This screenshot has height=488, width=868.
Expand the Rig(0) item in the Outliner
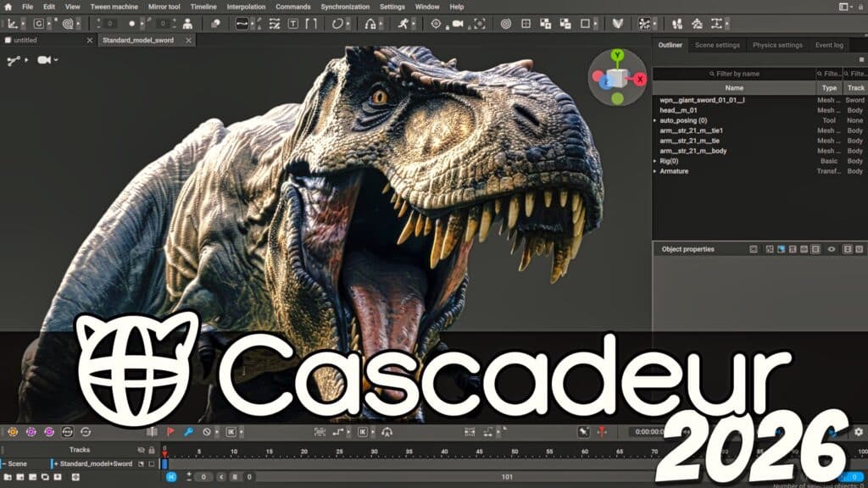click(x=654, y=162)
